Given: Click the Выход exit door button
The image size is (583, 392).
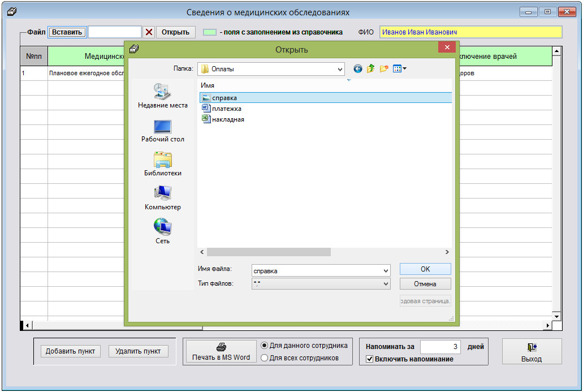Looking at the screenshot, I should click(x=532, y=351).
